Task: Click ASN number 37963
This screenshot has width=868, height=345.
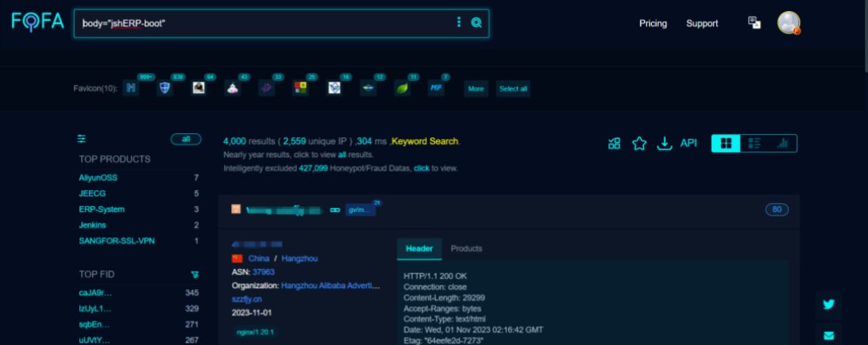Action: click(264, 272)
